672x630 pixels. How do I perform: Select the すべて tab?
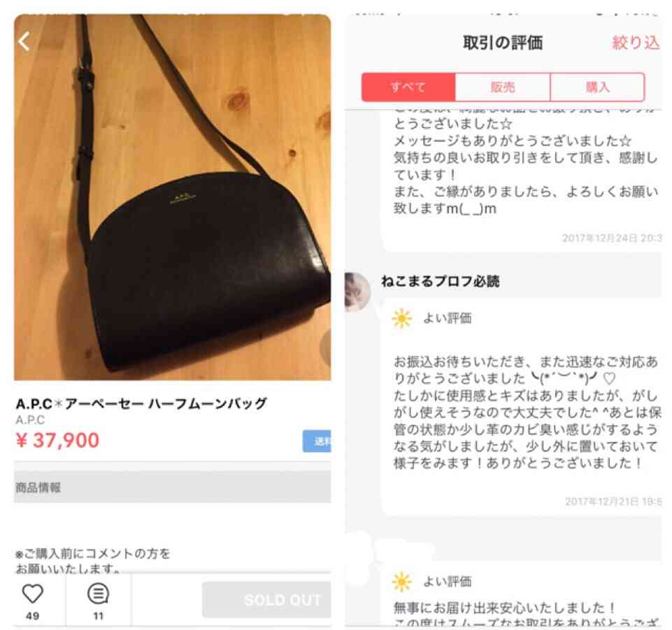tap(408, 87)
